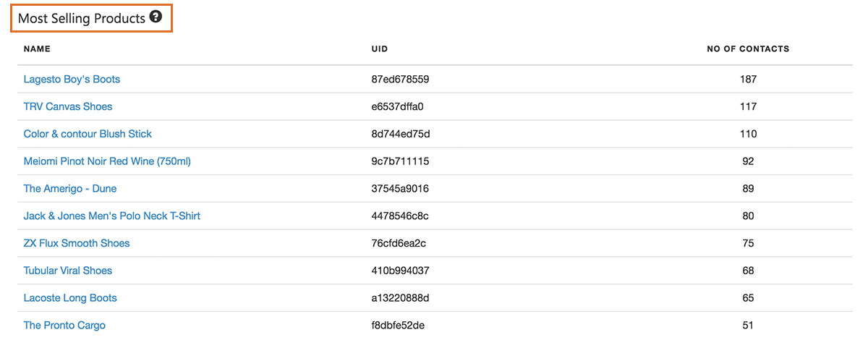Click the UID column header
The image size is (868, 348).
[x=380, y=49]
